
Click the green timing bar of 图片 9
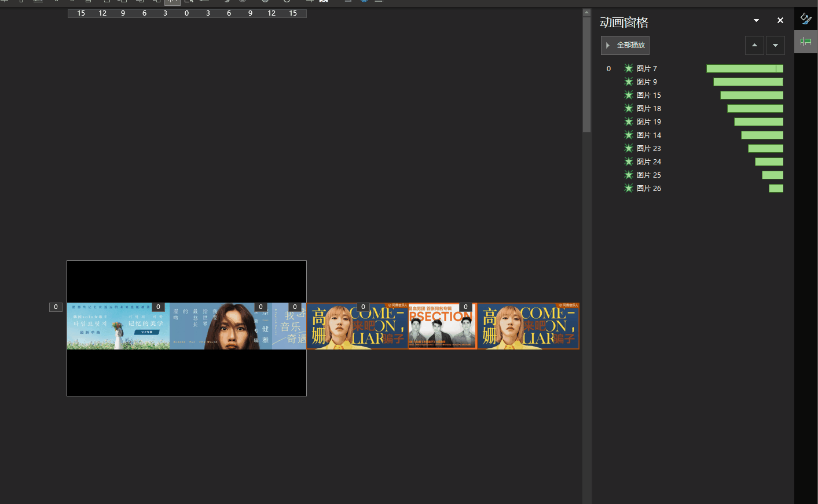pyautogui.click(x=749, y=82)
